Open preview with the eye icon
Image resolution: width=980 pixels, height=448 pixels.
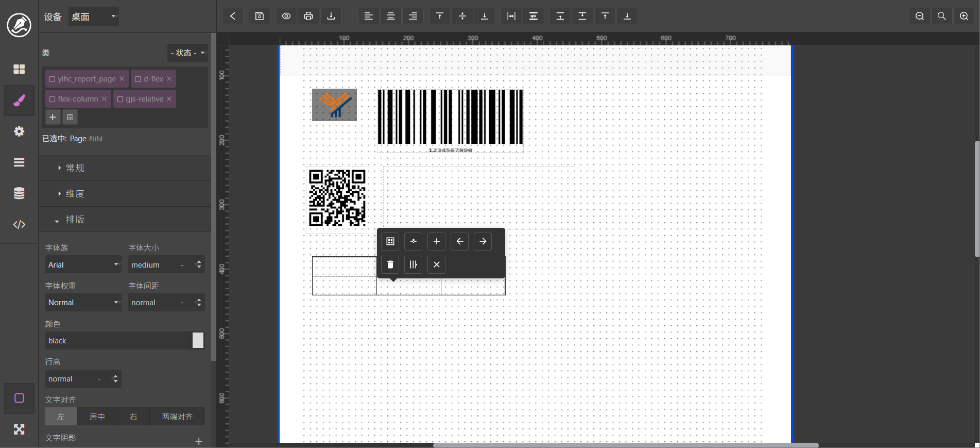click(x=286, y=16)
